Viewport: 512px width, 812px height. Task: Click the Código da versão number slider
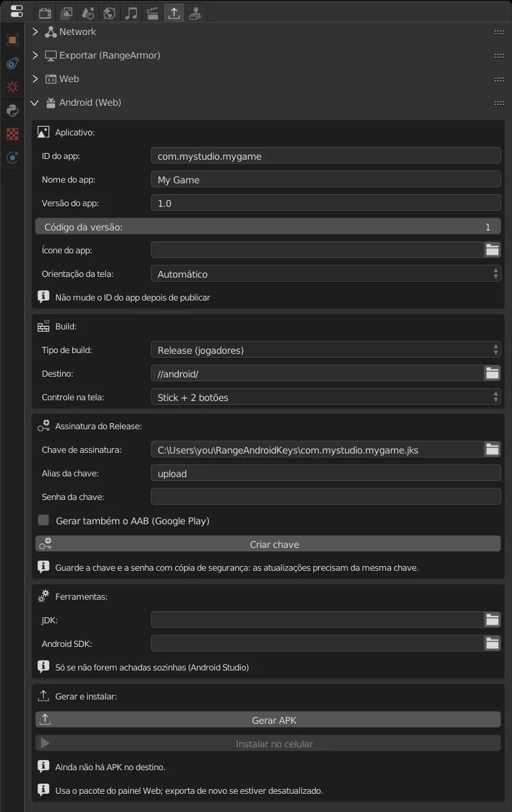[x=268, y=226]
